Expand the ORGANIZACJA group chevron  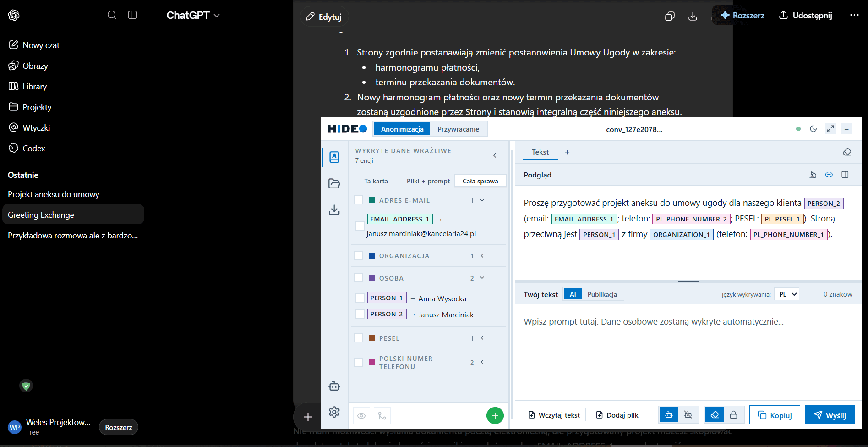[482, 255]
